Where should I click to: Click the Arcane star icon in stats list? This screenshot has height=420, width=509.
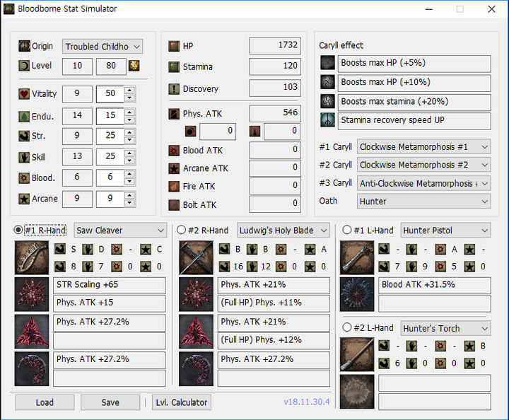[24, 199]
